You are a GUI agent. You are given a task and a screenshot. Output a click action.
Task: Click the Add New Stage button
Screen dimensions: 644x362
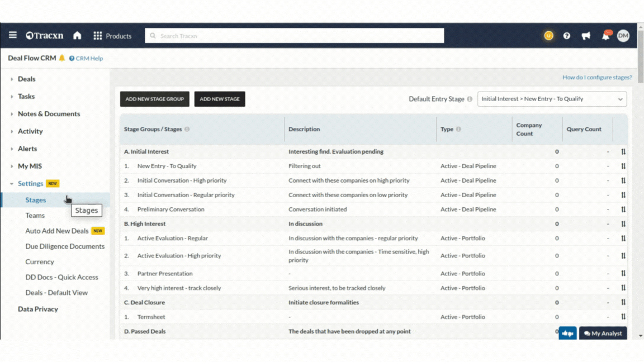click(220, 99)
